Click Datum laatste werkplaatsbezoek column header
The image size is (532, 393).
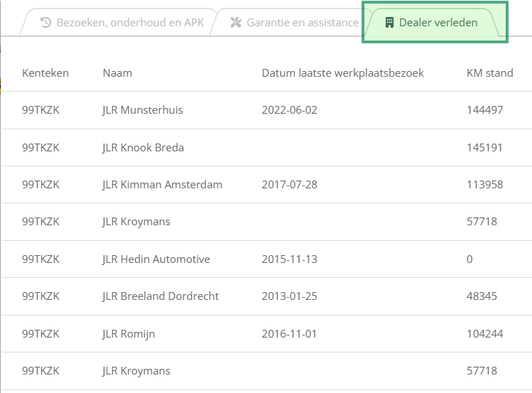(342, 73)
